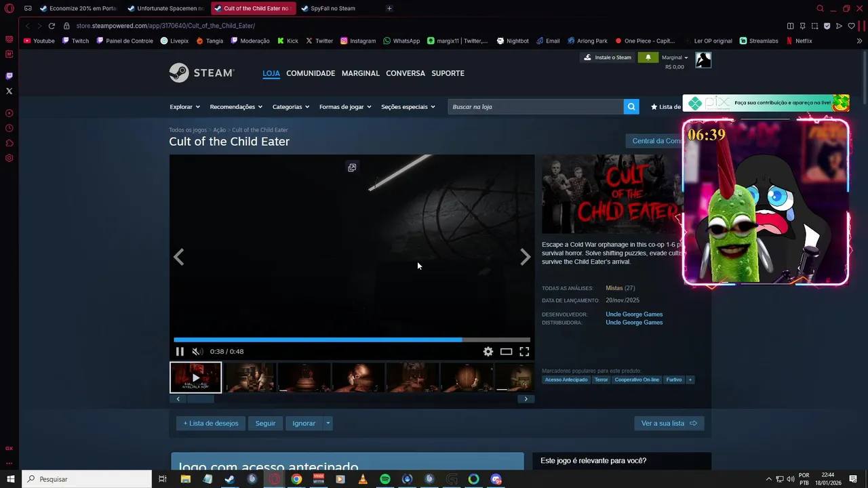Open the Cooperativo On-line tag
Screen dimensions: 868x488
point(637,380)
